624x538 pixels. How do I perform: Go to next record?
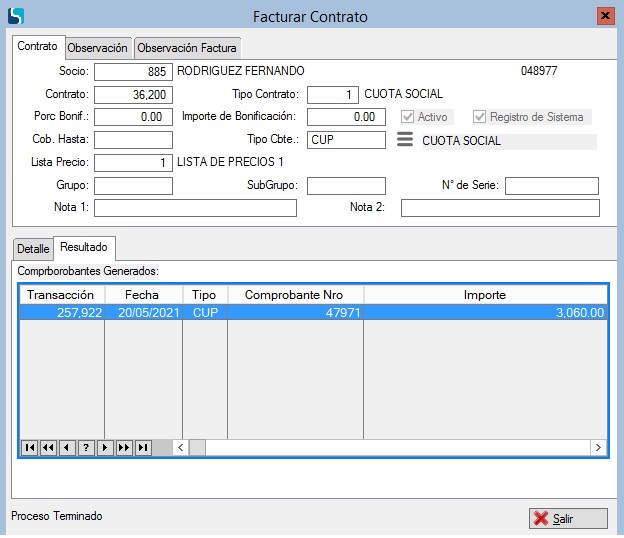click(105, 447)
